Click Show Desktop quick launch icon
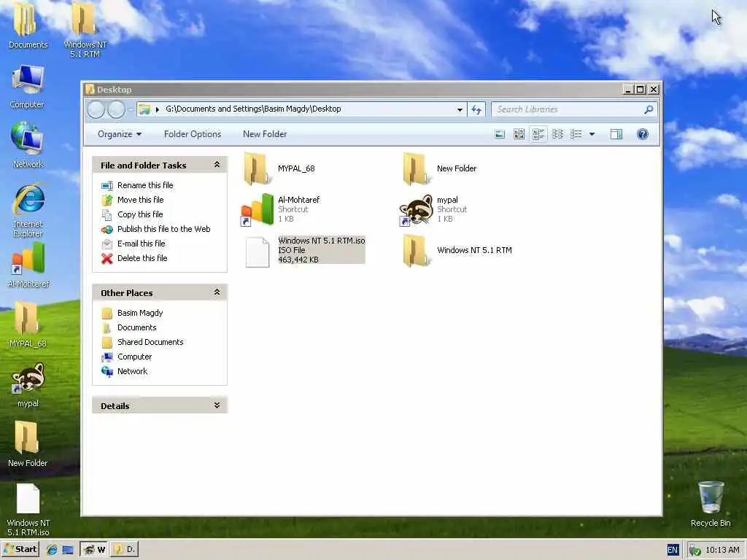 68,550
